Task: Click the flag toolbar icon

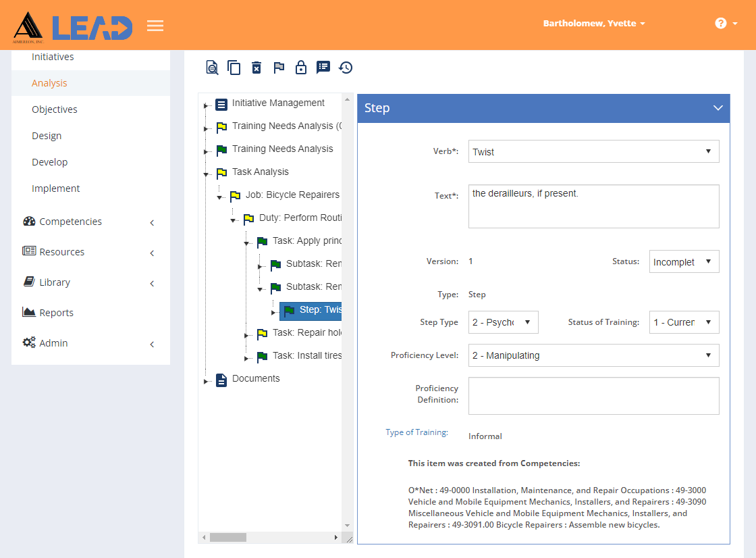Action: [279, 68]
